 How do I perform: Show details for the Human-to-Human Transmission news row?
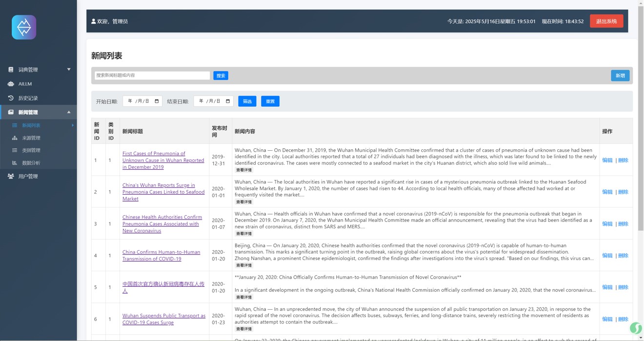[244, 265]
